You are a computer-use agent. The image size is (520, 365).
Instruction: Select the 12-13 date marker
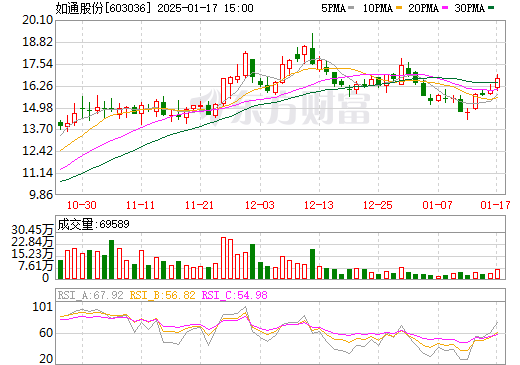(319, 205)
